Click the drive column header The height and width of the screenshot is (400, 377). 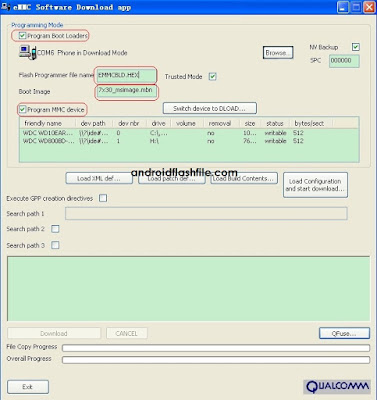point(158,123)
